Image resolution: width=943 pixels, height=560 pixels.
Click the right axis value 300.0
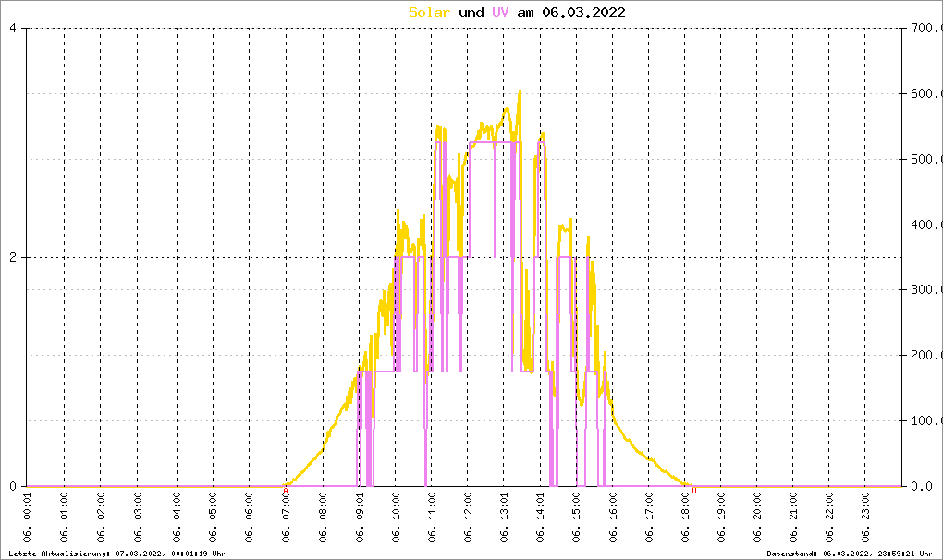pos(926,289)
